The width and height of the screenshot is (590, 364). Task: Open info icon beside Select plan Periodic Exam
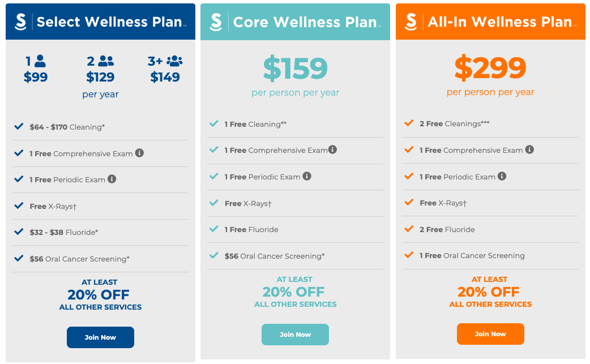[112, 179]
